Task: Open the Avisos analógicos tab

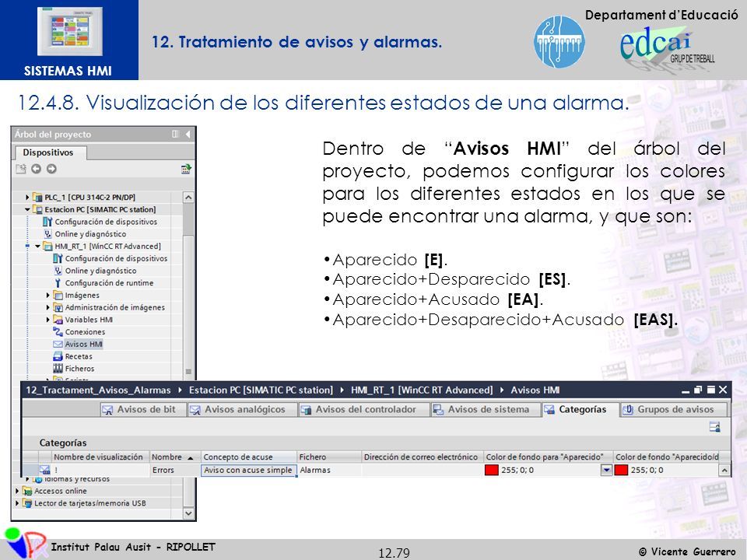Action: click(241, 410)
